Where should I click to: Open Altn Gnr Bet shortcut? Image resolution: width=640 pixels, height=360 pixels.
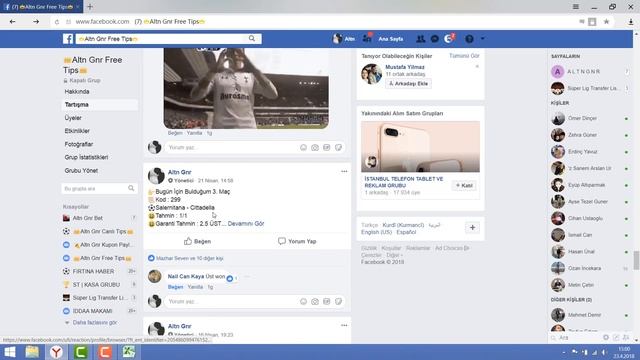click(x=87, y=218)
